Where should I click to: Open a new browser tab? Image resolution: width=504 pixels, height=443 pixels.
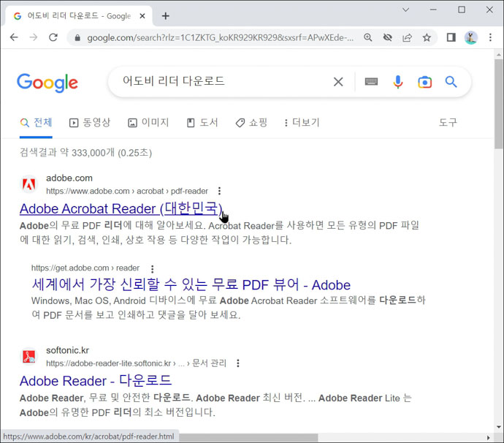coord(166,16)
